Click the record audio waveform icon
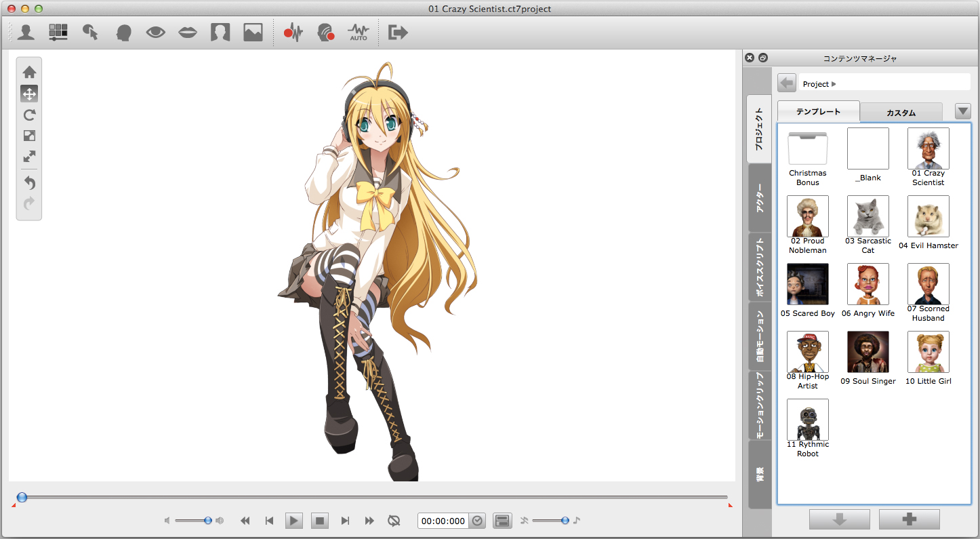 [293, 32]
